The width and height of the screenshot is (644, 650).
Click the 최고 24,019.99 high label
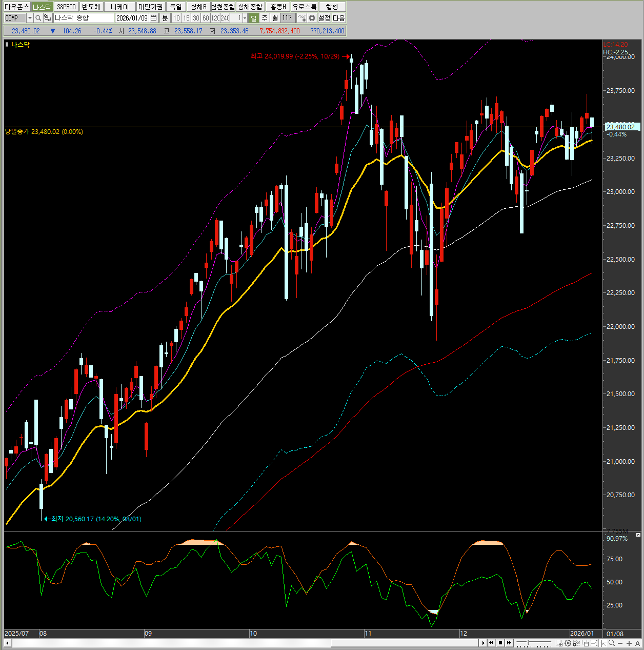pos(295,56)
